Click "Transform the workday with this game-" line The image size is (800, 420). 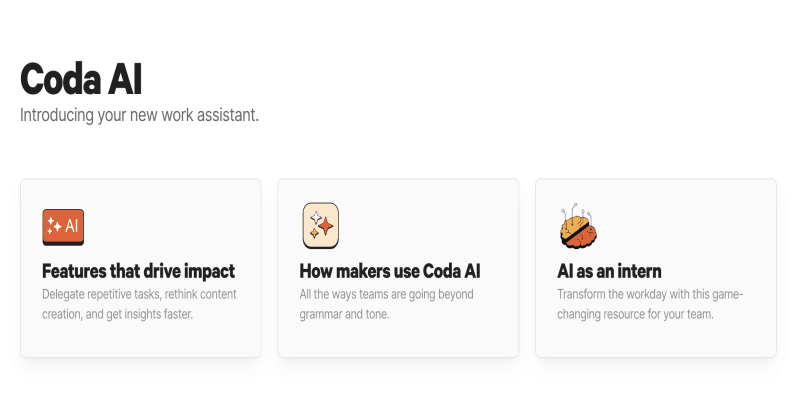click(650, 295)
